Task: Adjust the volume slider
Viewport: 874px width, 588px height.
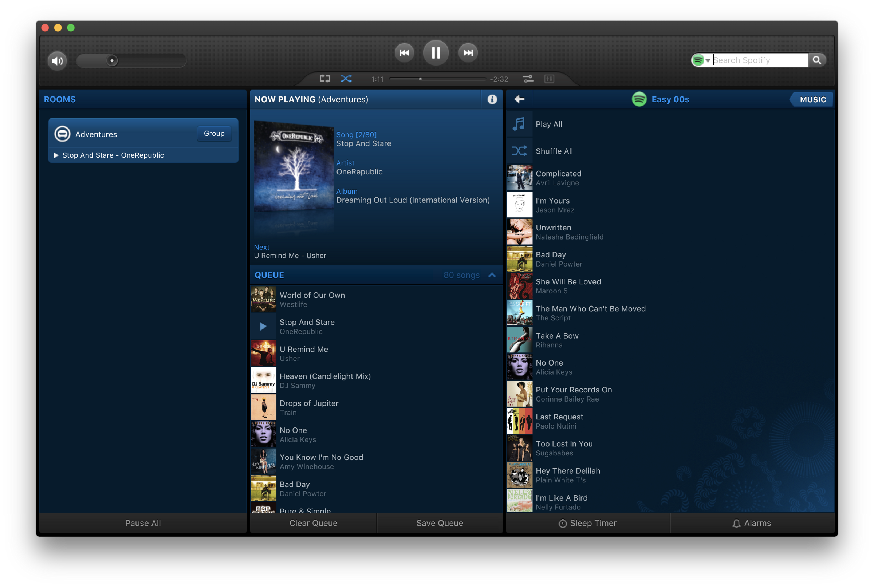Action: tap(112, 61)
